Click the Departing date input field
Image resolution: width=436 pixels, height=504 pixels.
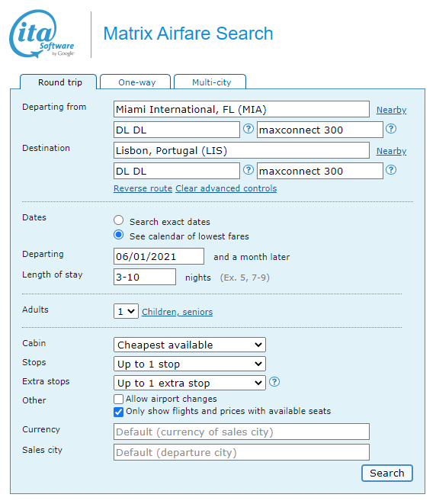[x=159, y=256]
